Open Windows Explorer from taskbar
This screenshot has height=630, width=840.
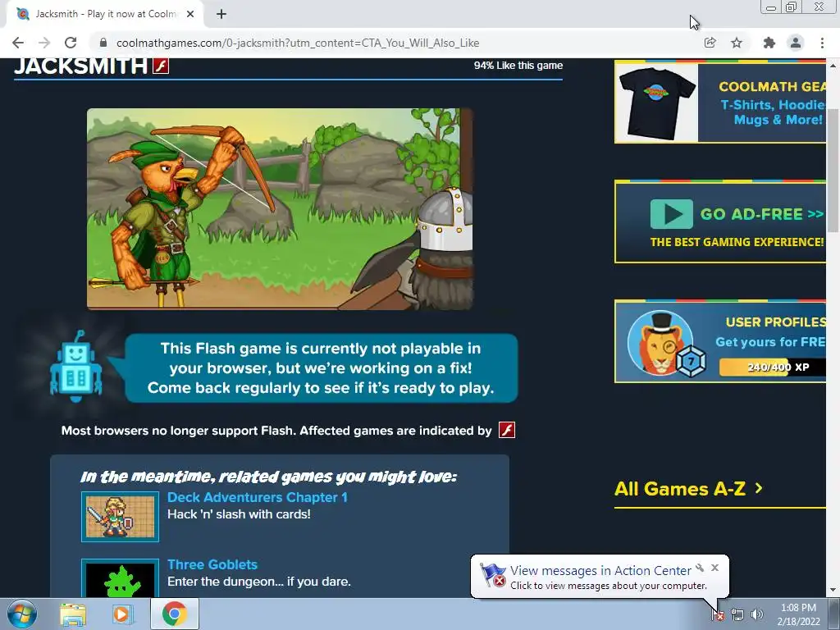[73, 614]
